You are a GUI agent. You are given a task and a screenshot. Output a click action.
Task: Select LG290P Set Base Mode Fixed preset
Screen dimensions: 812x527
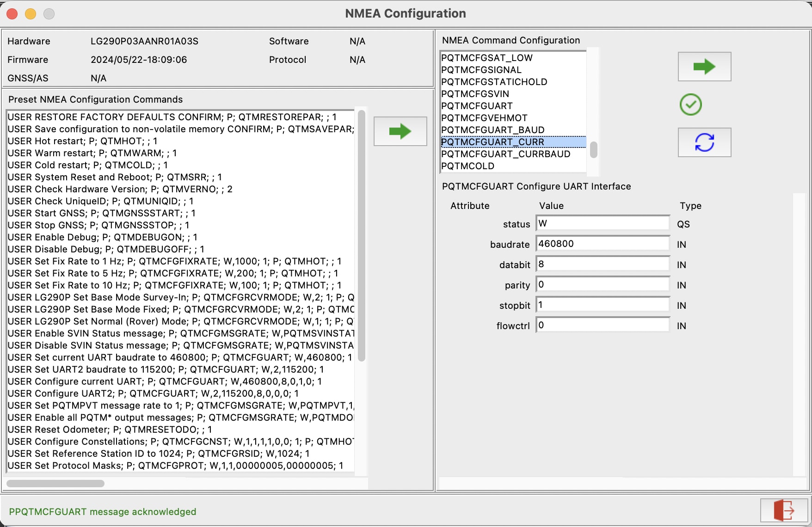click(181, 309)
